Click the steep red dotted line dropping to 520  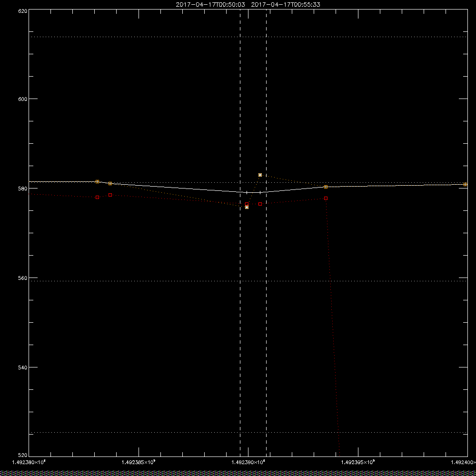[x=333, y=328]
